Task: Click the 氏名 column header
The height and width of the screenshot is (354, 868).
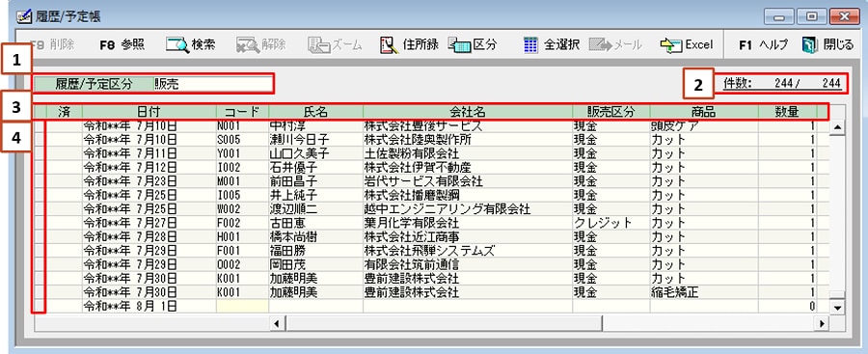Action: 315,112
